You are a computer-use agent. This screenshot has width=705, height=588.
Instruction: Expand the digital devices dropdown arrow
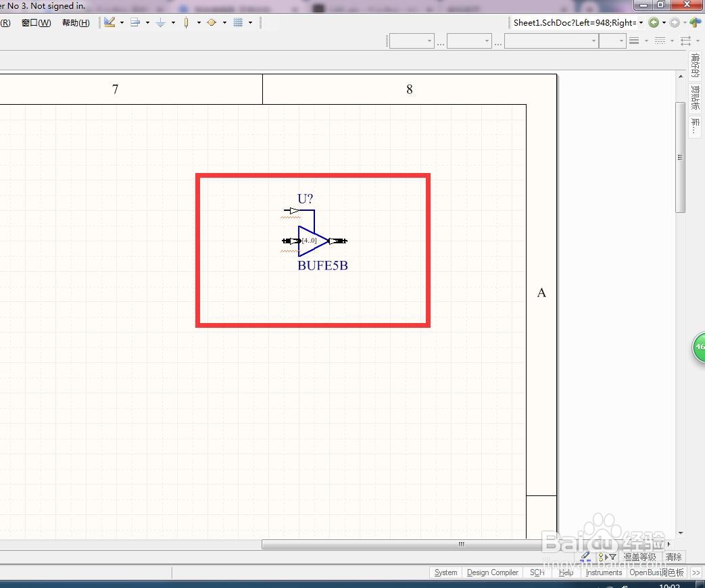click(x=199, y=22)
